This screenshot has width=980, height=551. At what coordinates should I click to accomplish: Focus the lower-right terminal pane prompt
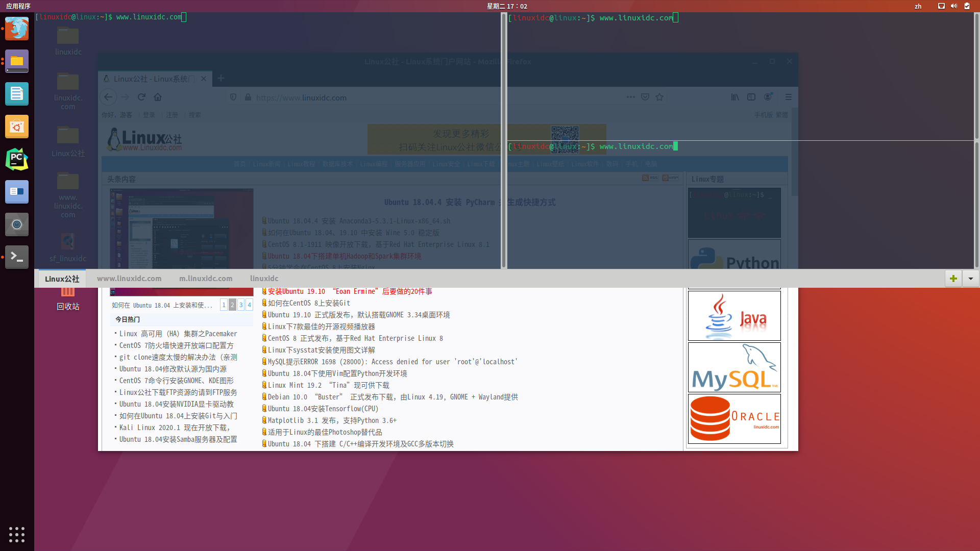pos(593,146)
